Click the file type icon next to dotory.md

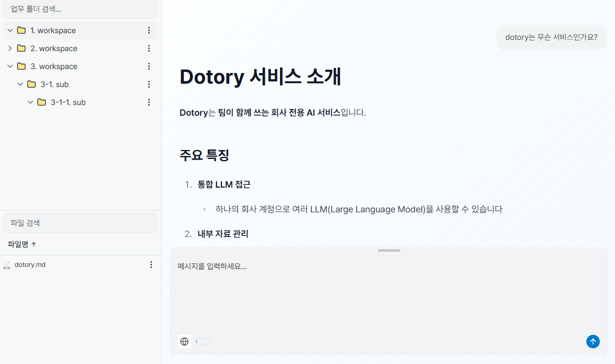7,265
